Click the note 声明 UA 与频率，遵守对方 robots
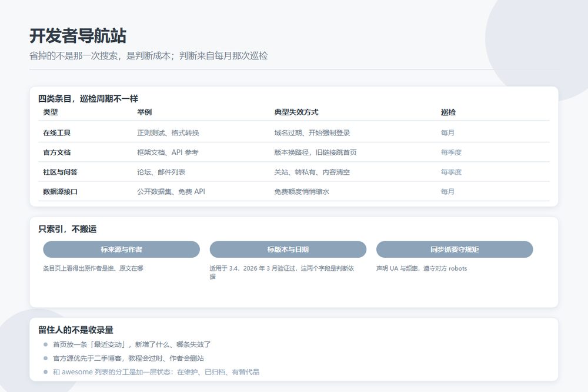The width and height of the screenshot is (588, 392). [x=422, y=268]
